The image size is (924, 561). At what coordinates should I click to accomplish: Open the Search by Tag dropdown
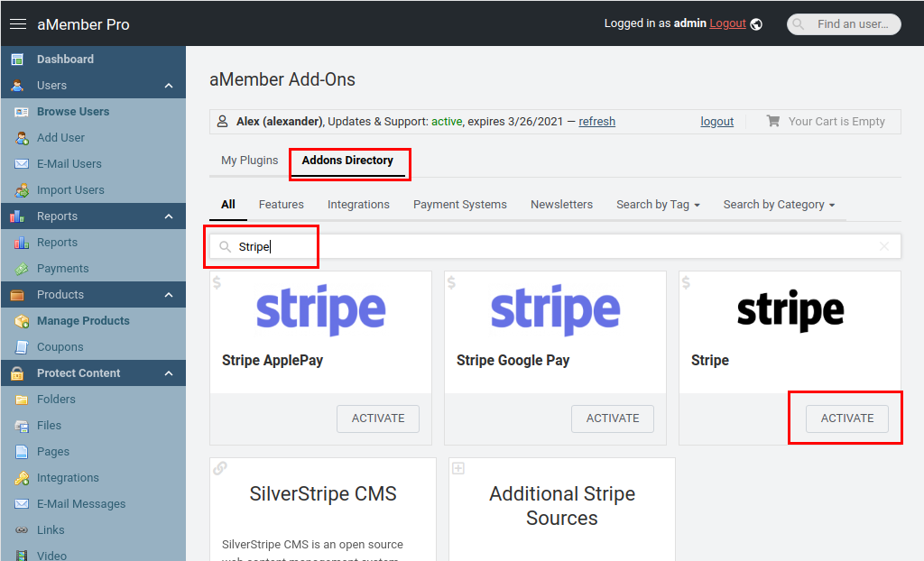(x=658, y=205)
